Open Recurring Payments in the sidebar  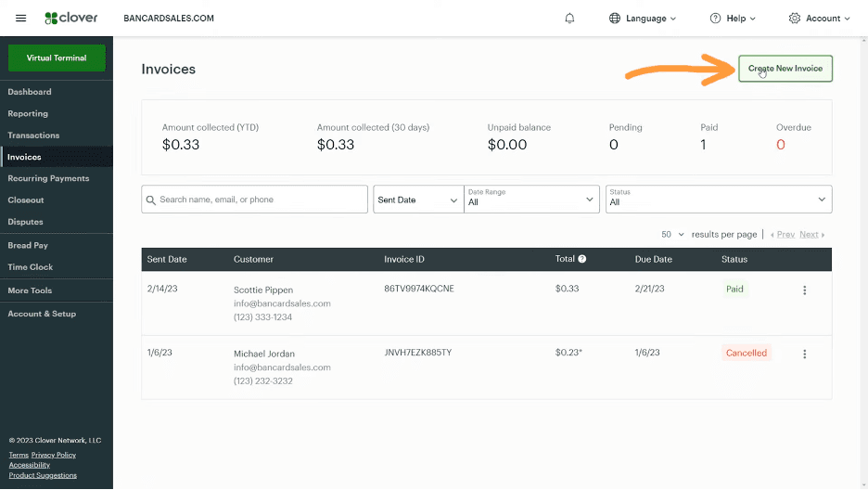48,178
